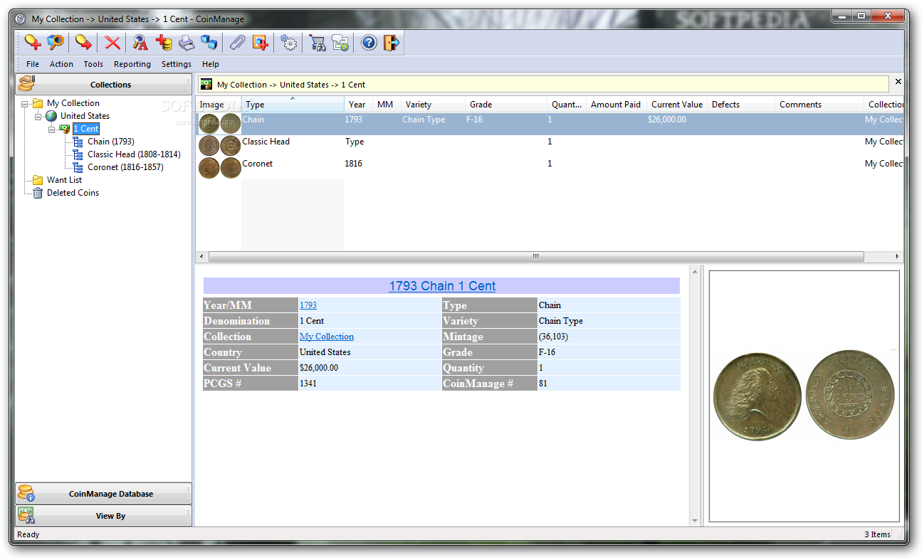Click the exit door icon
This screenshot has width=924, height=560.
(392, 43)
